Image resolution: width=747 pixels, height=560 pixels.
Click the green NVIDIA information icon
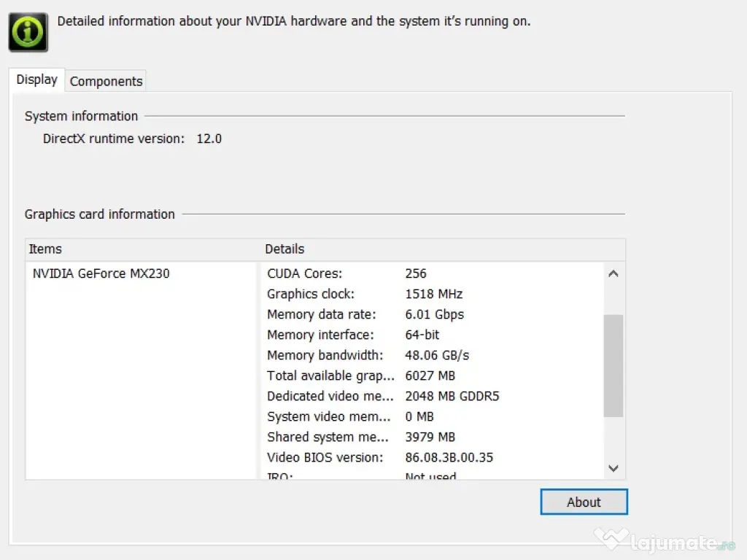point(28,32)
